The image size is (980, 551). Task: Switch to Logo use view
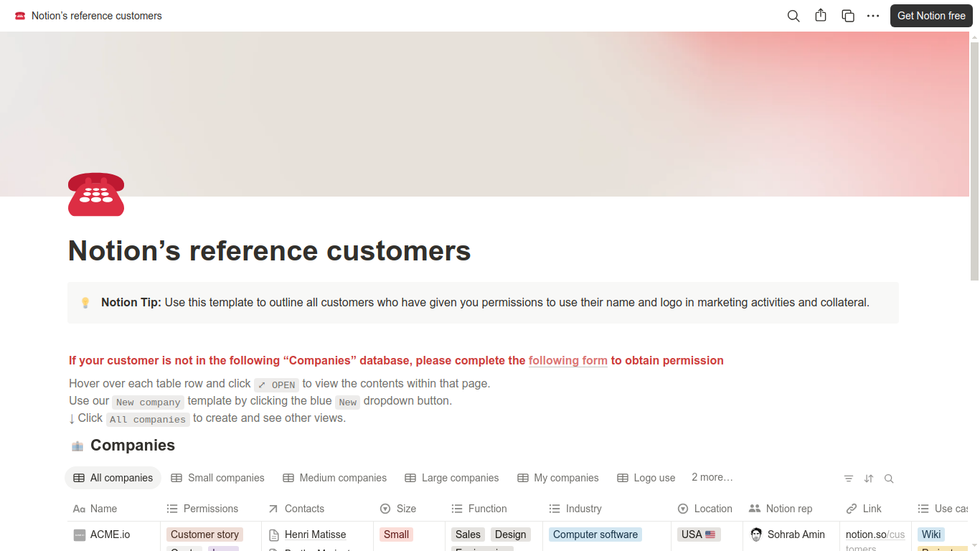pos(646,478)
